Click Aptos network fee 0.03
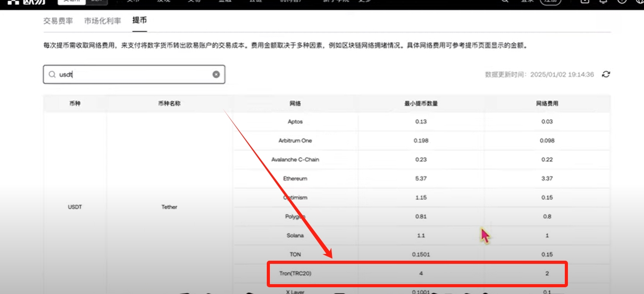Screen dimensions: 644x294 (x=547, y=122)
